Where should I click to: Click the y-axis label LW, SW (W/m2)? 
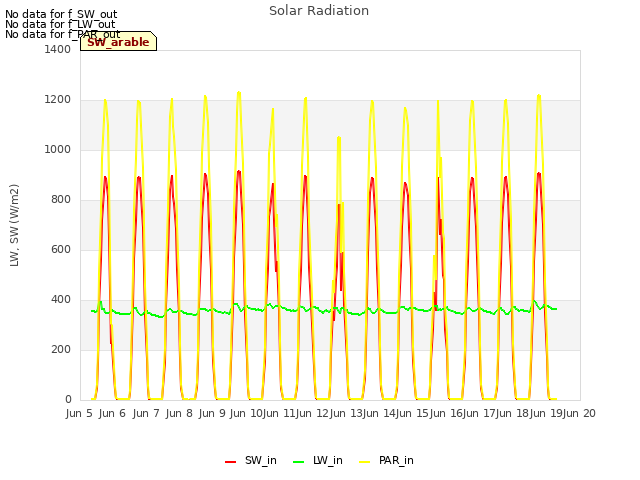click(14, 225)
